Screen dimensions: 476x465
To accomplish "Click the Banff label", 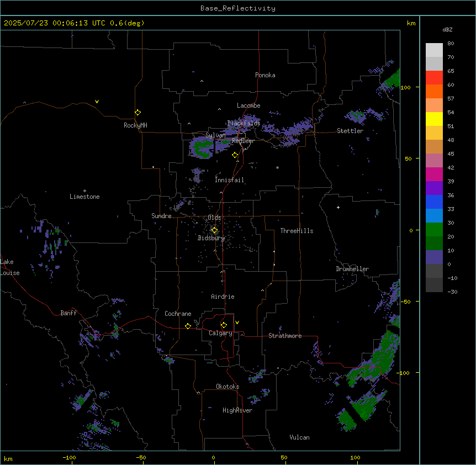I will [68, 313].
